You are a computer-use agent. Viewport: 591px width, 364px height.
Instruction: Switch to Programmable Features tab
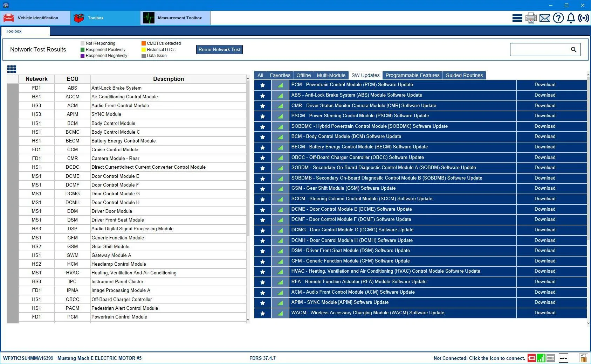(x=412, y=75)
